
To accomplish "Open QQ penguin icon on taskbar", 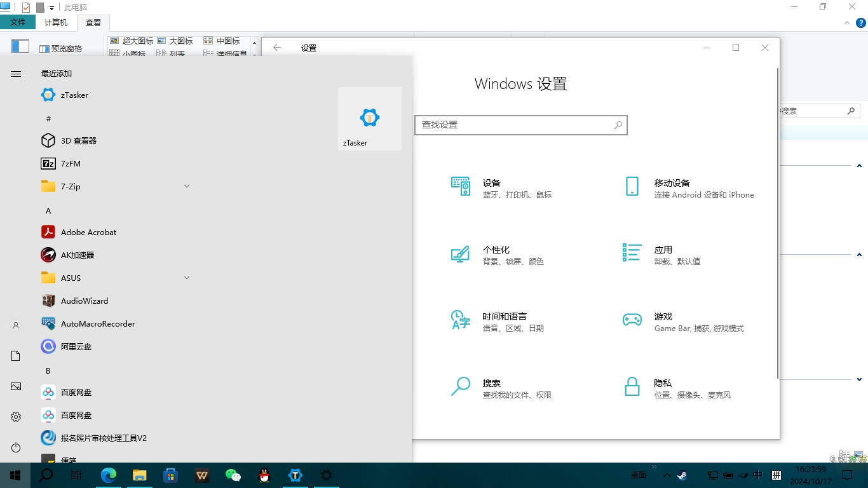I will [x=264, y=475].
